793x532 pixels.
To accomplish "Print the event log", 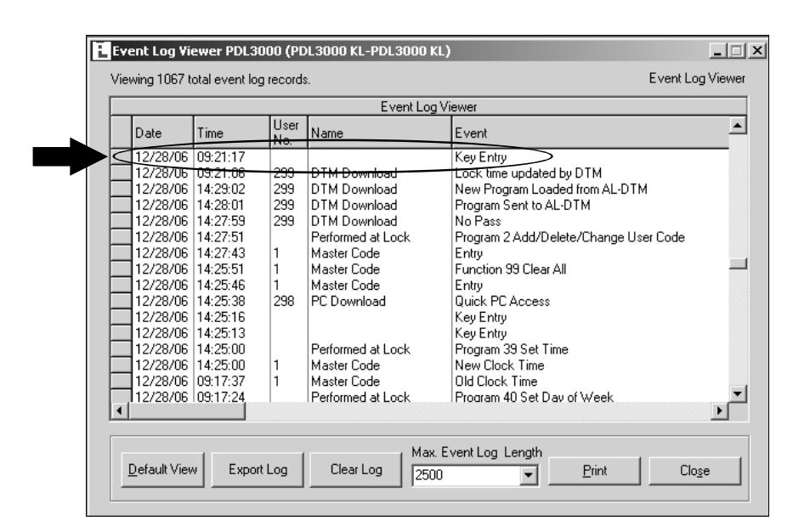I will click(594, 471).
